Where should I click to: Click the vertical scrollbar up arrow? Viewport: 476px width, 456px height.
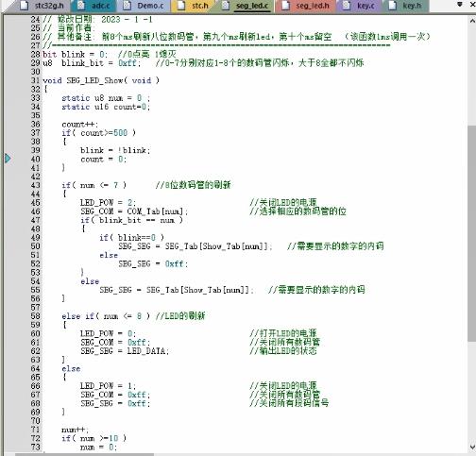472,21
